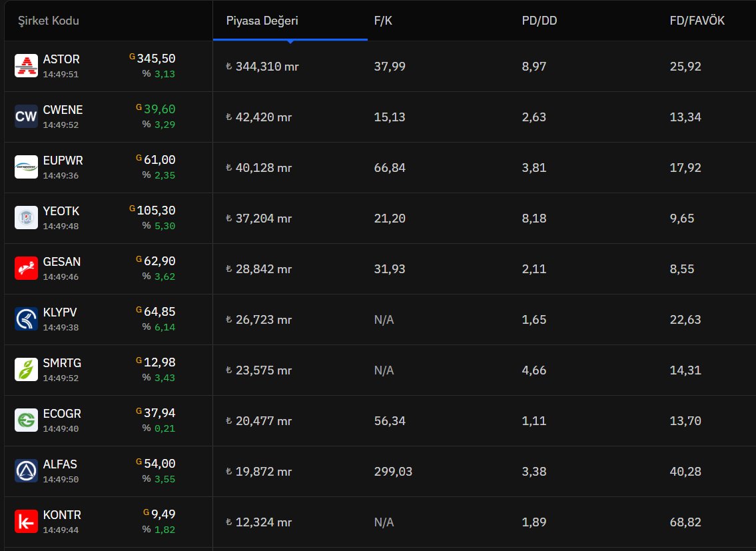Select ALFAS price 54,00

[160, 464]
